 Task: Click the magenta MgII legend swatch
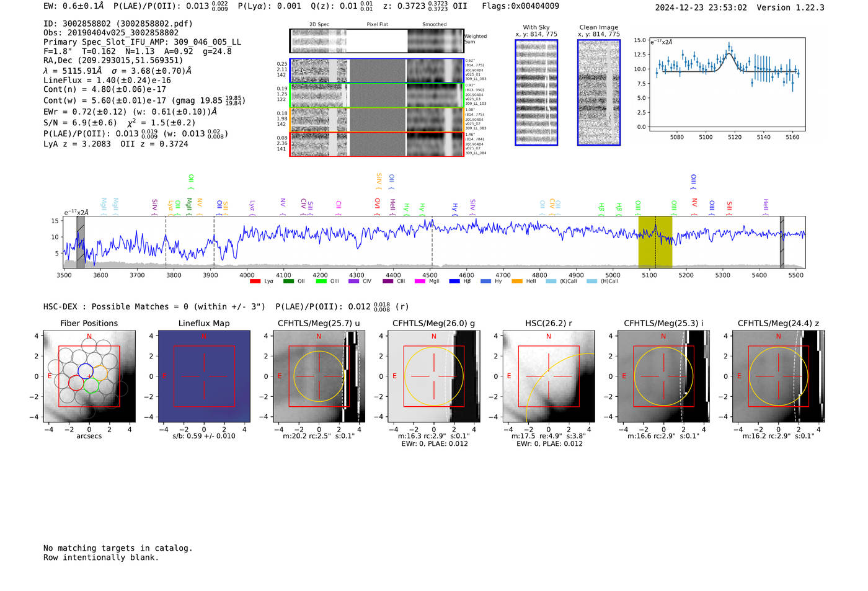coord(420,282)
